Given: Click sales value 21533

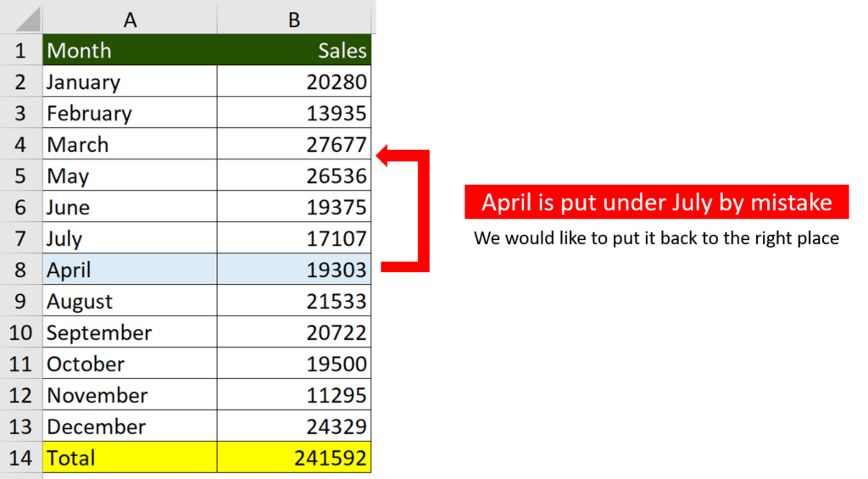Looking at the screenshot, I should click(x=294, y=301).
